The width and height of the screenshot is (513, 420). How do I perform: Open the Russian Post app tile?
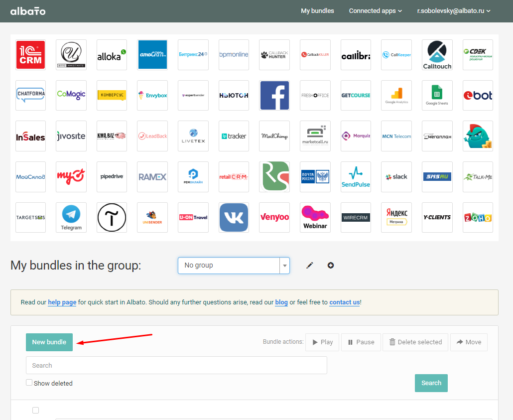click(315, 177)
